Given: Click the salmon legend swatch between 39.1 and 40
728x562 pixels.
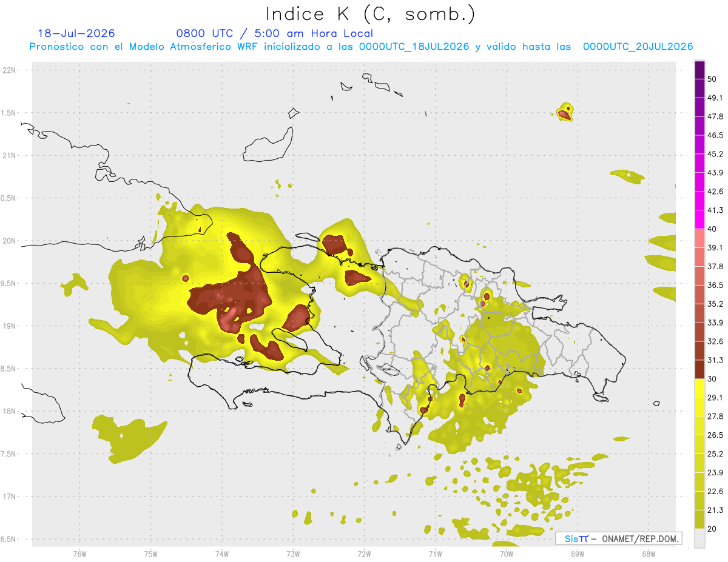Looking at the screenshot, I should tap(700, 238).
